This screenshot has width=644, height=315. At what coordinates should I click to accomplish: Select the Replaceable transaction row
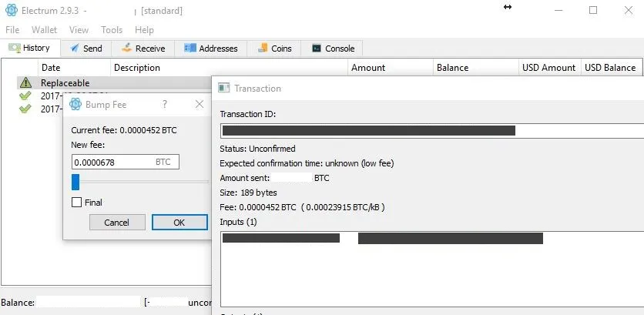tap(114, 83)
